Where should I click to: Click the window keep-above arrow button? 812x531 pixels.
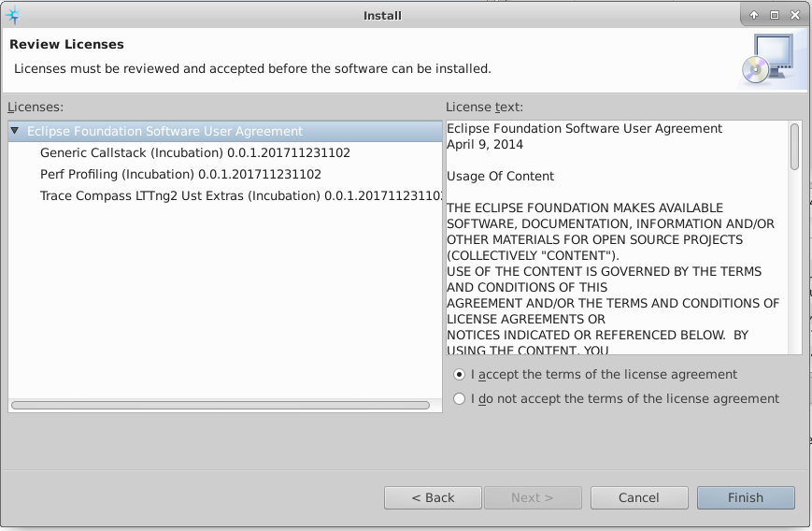pyautogui.click(x=754, y=15)
